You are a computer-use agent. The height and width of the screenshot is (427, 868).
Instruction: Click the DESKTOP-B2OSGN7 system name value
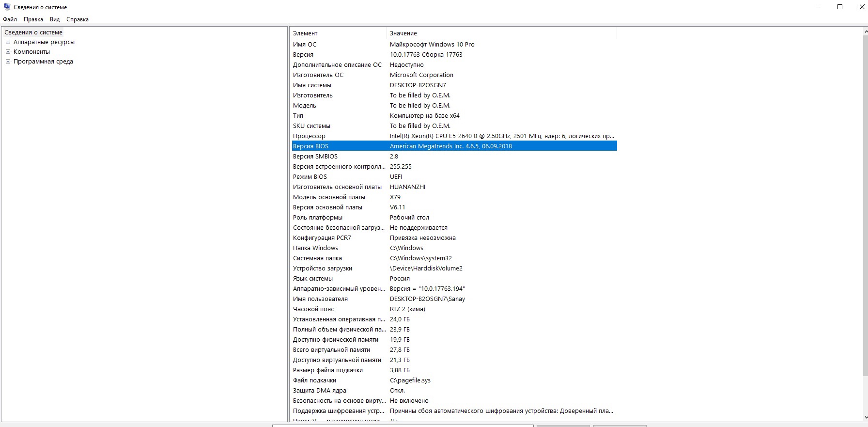coord(418,85)
